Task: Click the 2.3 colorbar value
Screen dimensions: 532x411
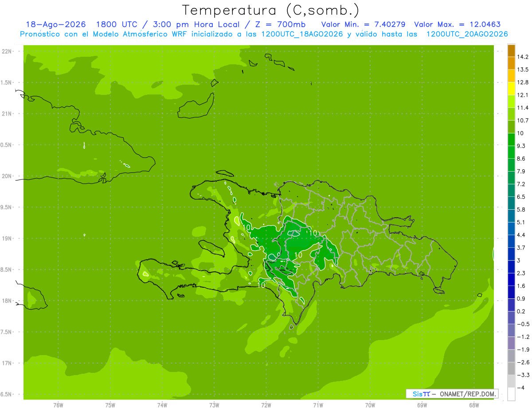Action: tap(521, 274)
